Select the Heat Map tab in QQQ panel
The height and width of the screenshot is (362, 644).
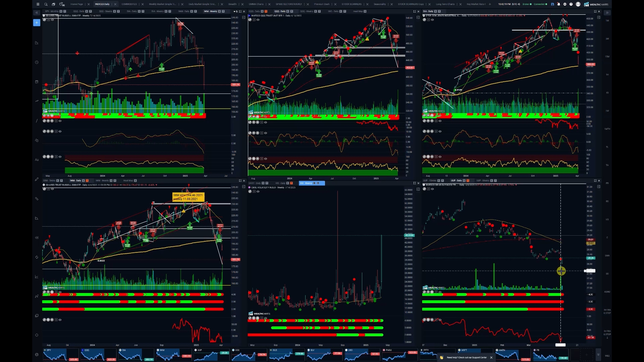[358, 11]
